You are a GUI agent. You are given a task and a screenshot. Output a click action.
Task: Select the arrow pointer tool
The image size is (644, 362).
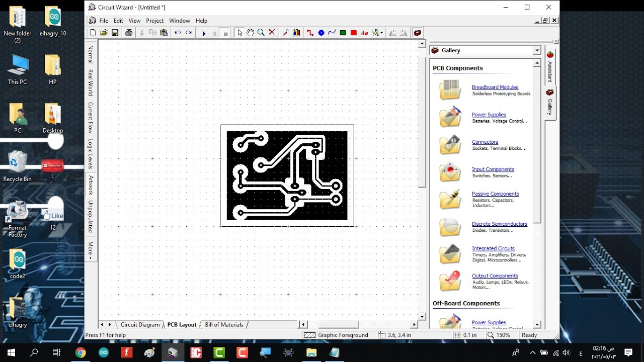(240, 33)
